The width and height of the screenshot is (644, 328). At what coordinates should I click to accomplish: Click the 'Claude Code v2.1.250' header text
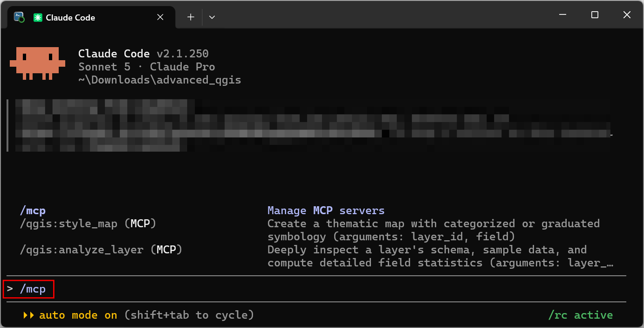(x=143, y=54)
